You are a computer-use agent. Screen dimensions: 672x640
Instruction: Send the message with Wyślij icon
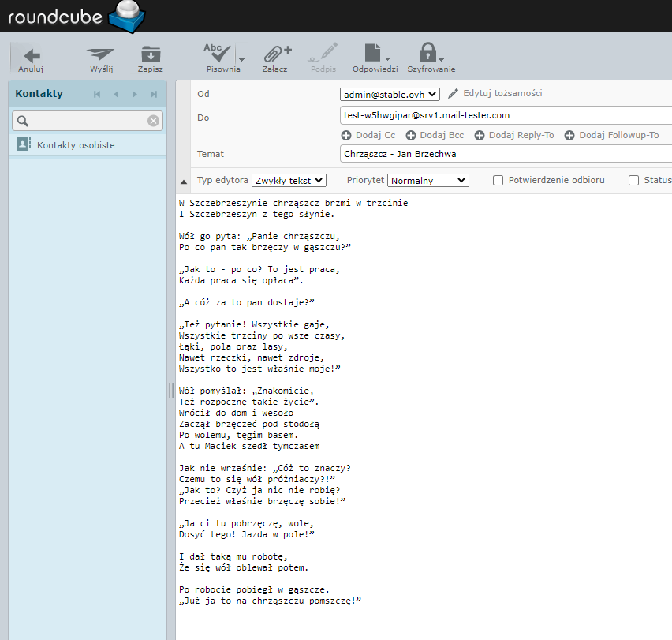pyautogui.click(x=101, y=56)
